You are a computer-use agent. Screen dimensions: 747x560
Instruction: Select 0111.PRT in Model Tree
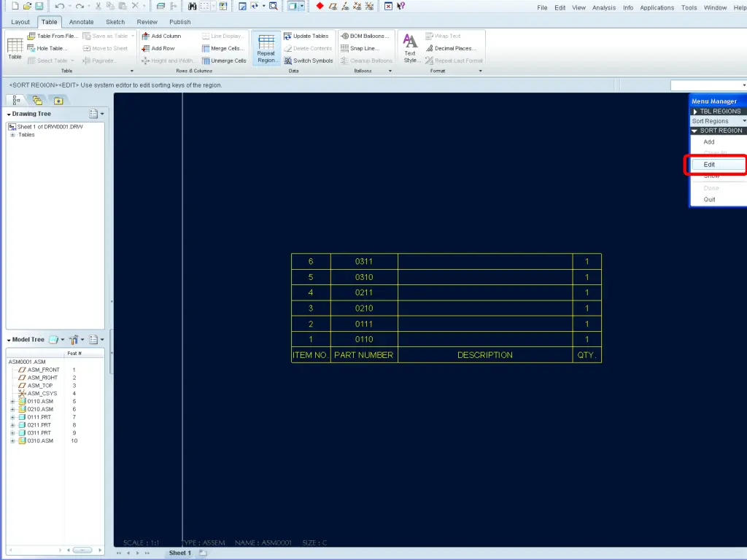(x=35, y=417)
